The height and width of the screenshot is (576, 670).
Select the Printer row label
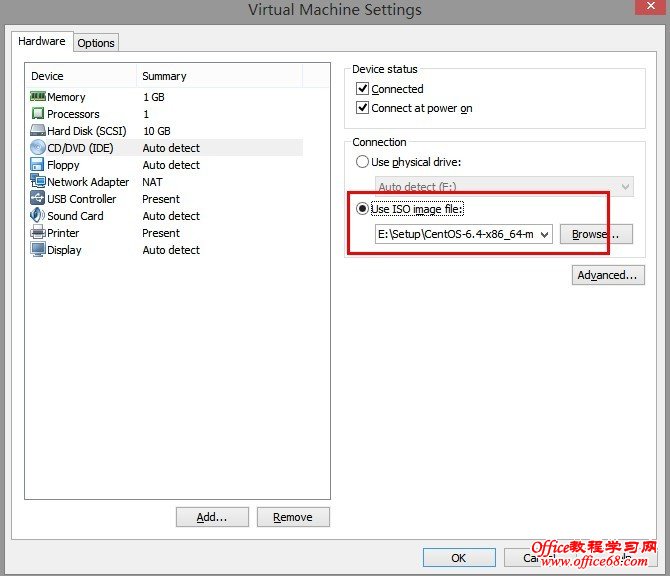coord(63,233)
